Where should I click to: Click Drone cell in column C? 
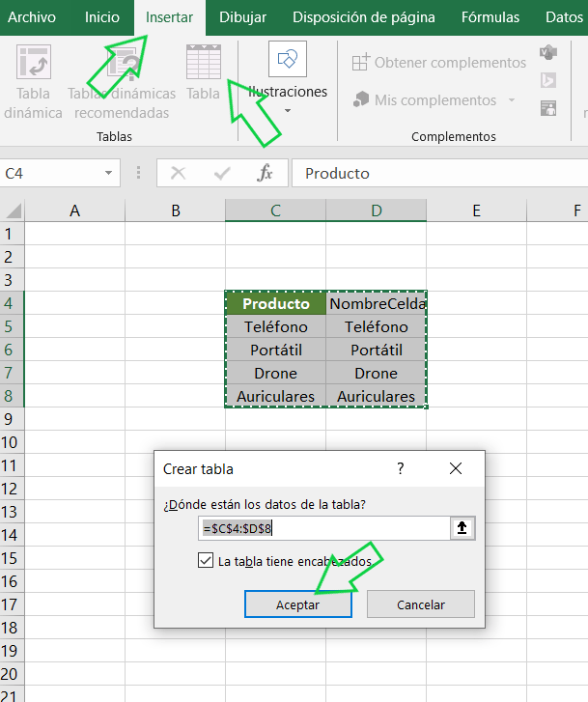click(276, 373)
